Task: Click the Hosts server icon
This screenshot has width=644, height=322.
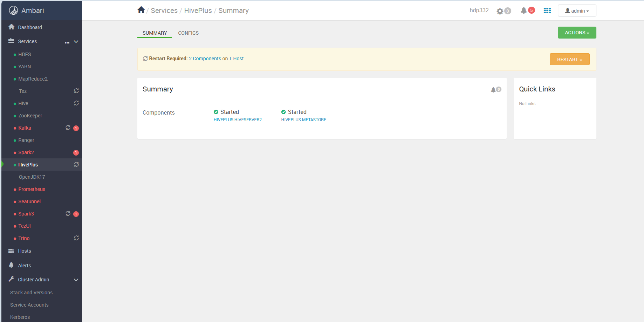Action: [11, 251]
